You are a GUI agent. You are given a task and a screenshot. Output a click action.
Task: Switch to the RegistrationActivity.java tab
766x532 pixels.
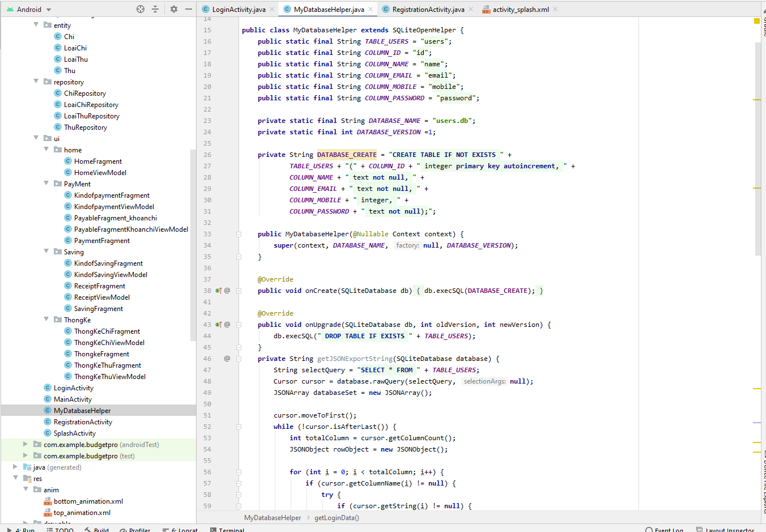tap(428, 9)
